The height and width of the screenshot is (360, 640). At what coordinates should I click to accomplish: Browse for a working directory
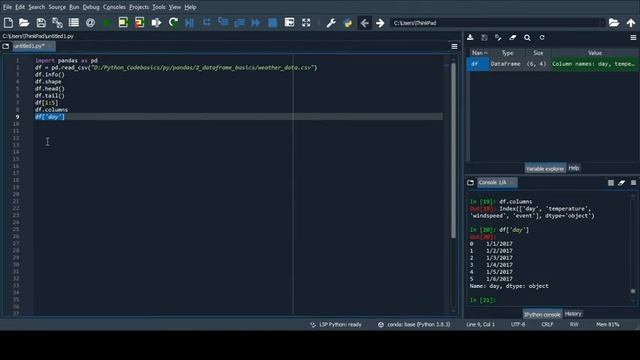tap(614, 23)
